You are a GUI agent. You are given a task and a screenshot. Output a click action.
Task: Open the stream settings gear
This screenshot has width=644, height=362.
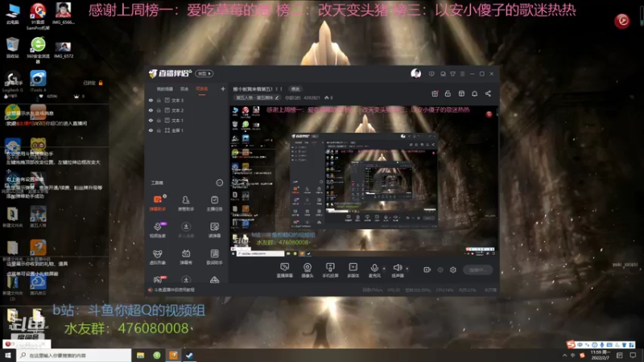point(453,269)
